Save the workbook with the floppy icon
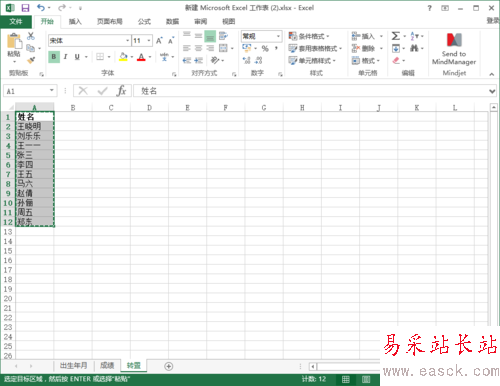The width and height of the screenshot is (500, 386). pos(25,8)
